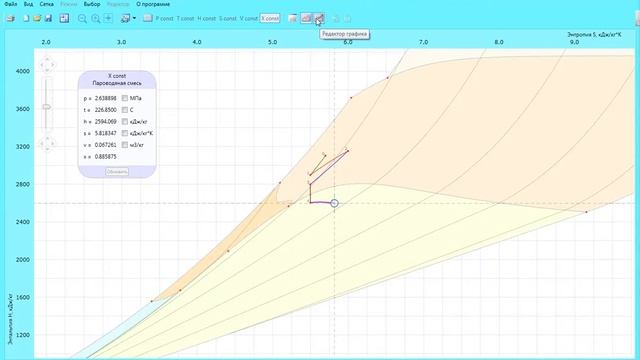Screen dimensions: 640x360
Task: Zoom out with the minus magnifier
Action: coord(82,19)
